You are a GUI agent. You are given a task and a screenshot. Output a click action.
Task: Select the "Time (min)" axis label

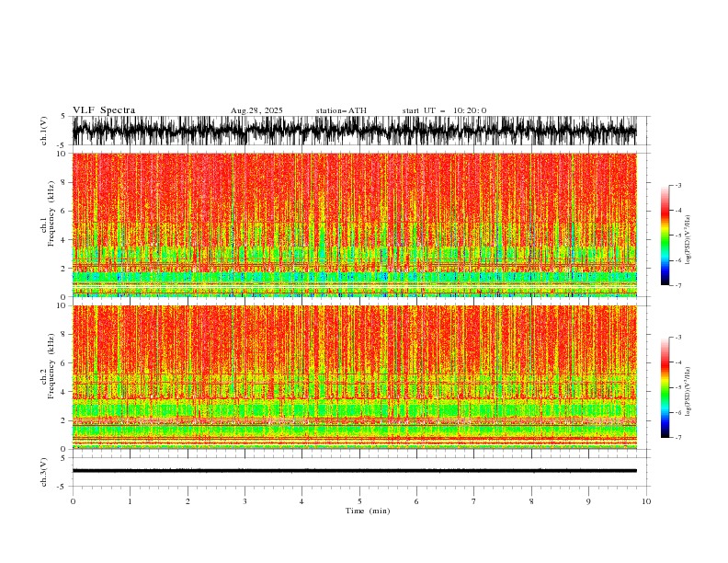(x=368, y=511)
